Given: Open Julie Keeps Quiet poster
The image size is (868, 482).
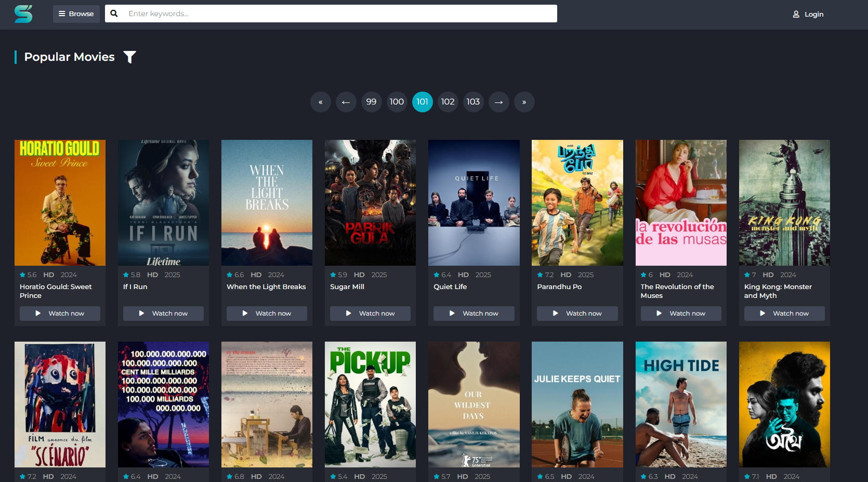Looking at the screenshot, I should pyautogui.click(x=577, y=405).
